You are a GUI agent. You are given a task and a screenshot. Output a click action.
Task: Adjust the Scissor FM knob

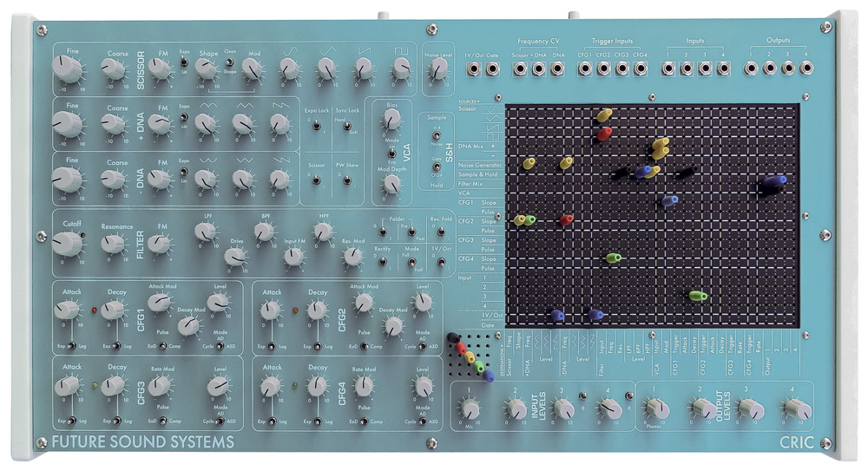(161, 69)
